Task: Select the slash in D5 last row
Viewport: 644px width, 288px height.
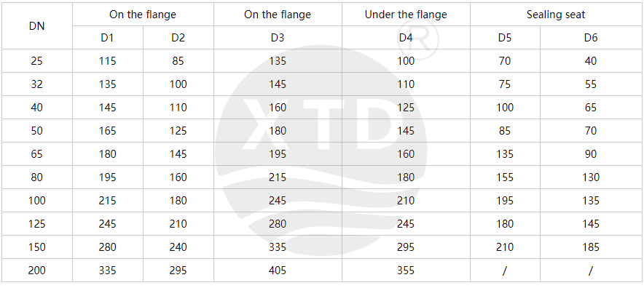Action: pos(505,271)
